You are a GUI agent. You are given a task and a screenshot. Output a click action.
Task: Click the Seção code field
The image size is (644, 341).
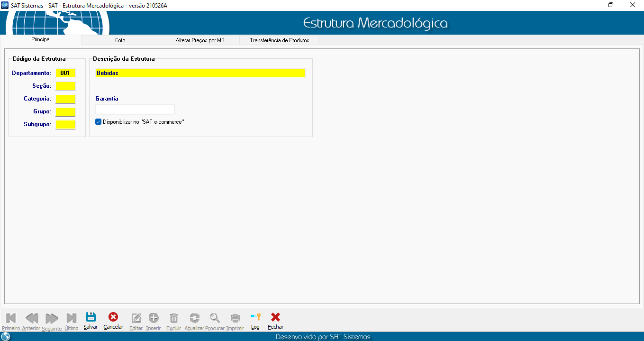pos(65,86)
